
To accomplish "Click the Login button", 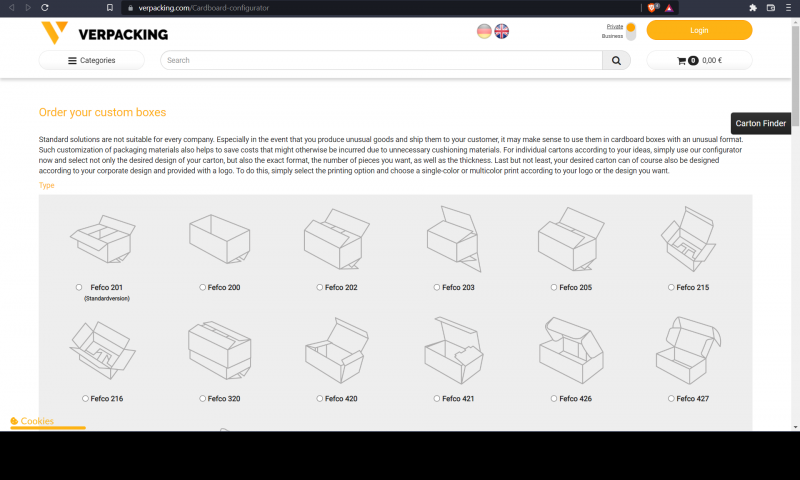I will tap(699, 30).
